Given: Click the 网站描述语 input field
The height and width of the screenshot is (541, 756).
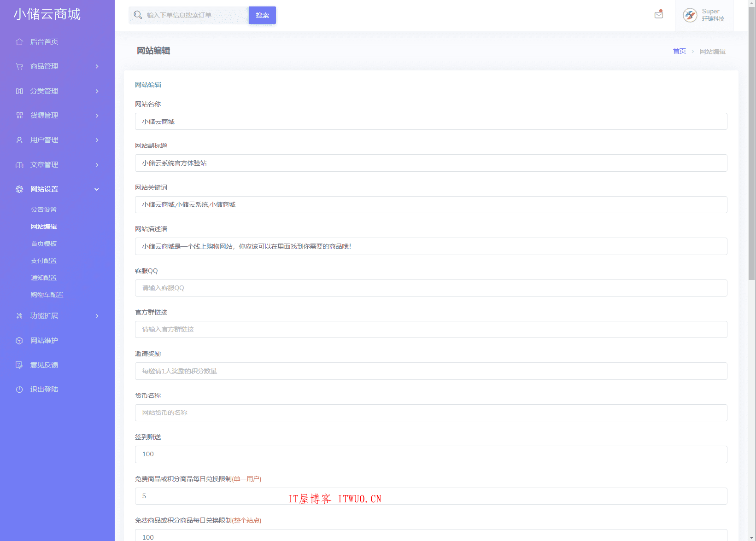Looking at the screenshot, I should (x=431, y=246).
